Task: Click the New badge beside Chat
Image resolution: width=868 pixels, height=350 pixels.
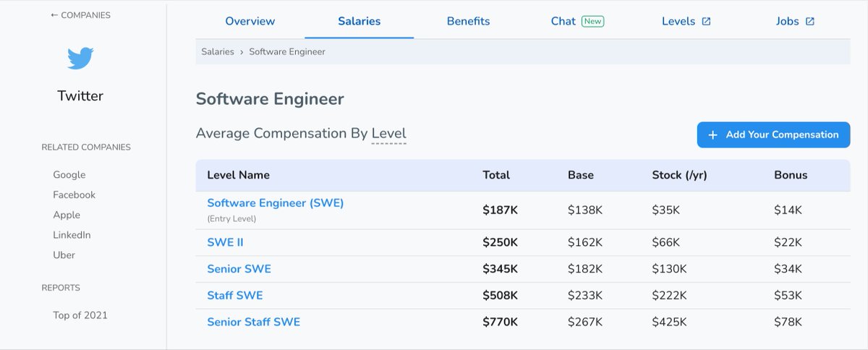Action: point(593,22)
